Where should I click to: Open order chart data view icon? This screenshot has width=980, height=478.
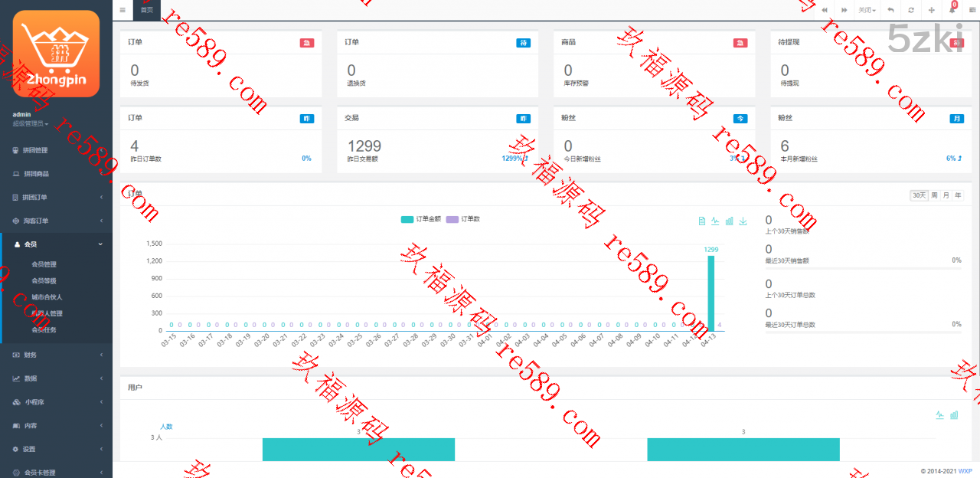click(701, 221)
